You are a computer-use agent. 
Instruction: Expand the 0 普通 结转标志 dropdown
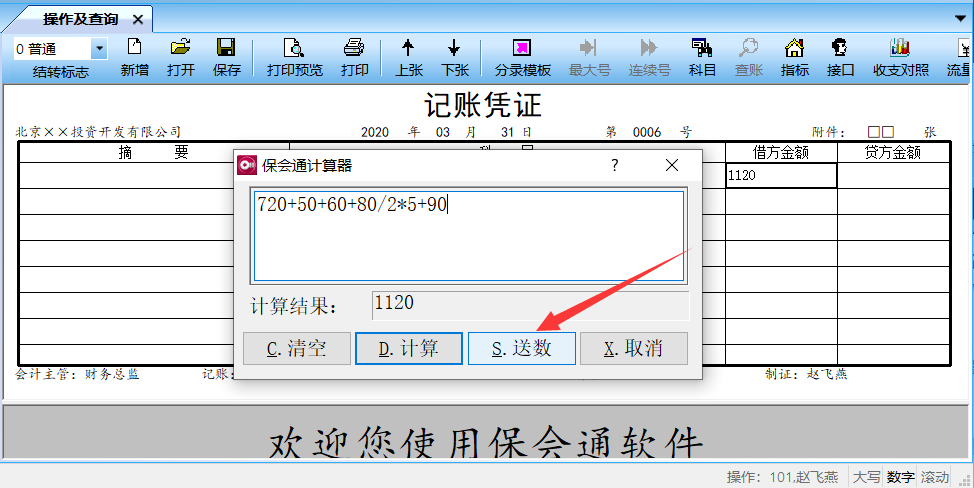click(x=99, y=48)
